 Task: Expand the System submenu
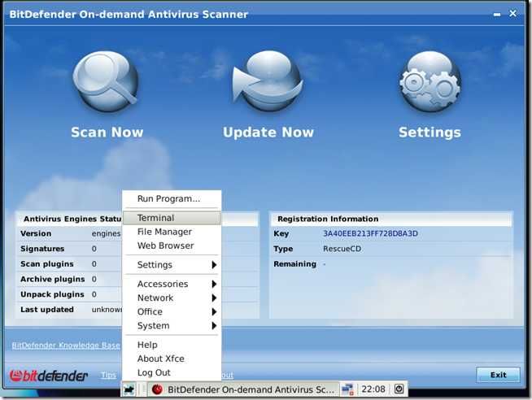click(x=172, y=326)
